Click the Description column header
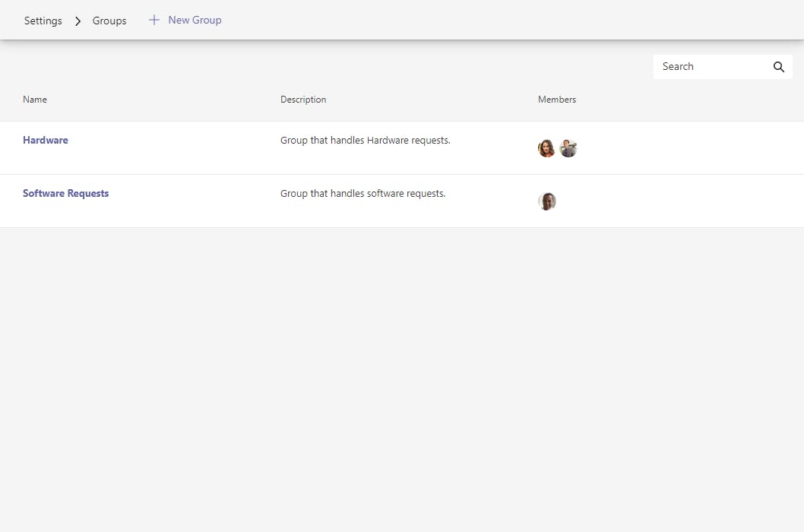The image size is (804, 532). (303, 100)
